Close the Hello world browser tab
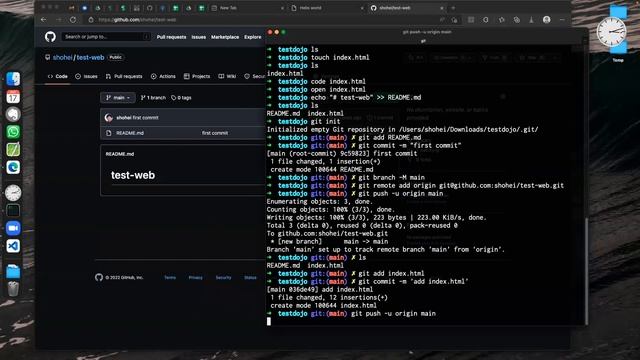 (x=362, y=8)
